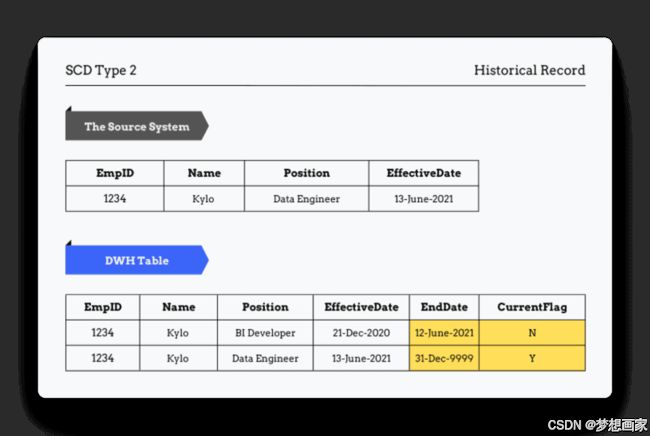This screenshot has height=436, width=650.
Task: Click the 21-Dec-2020 effective date cell
Action: click(x=361, y=333)
